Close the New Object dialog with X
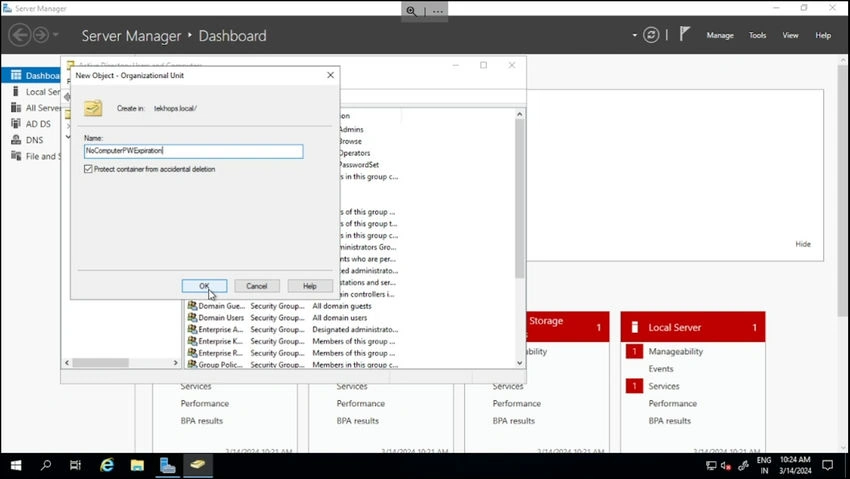The height and width of the screenshot is (479, 850). (330, 75)
